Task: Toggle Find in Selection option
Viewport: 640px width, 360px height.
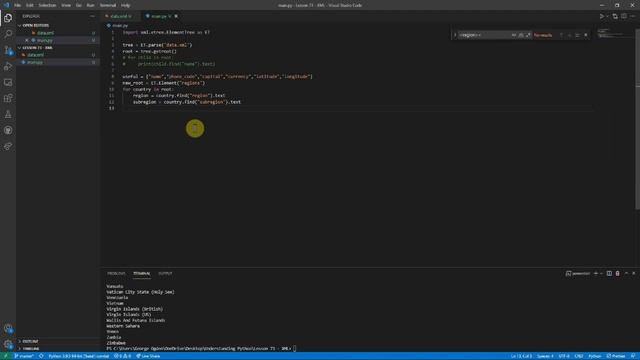Action: [x=577, y=35]
